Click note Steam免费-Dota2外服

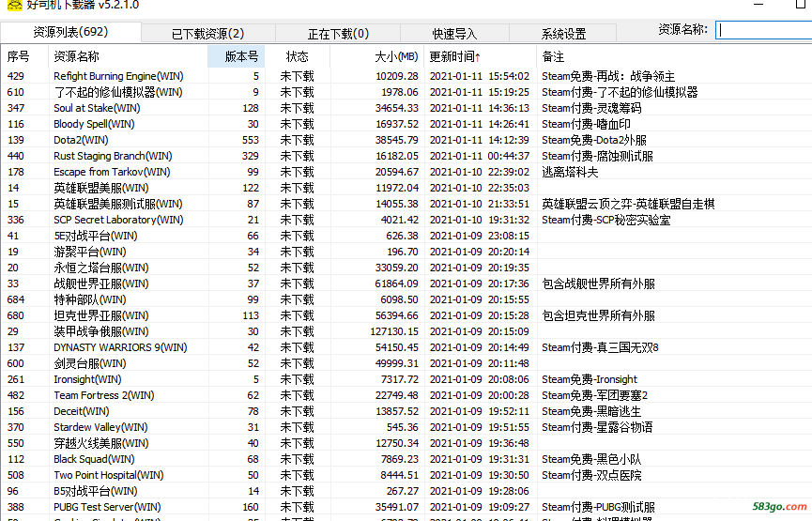pos(594,141)
